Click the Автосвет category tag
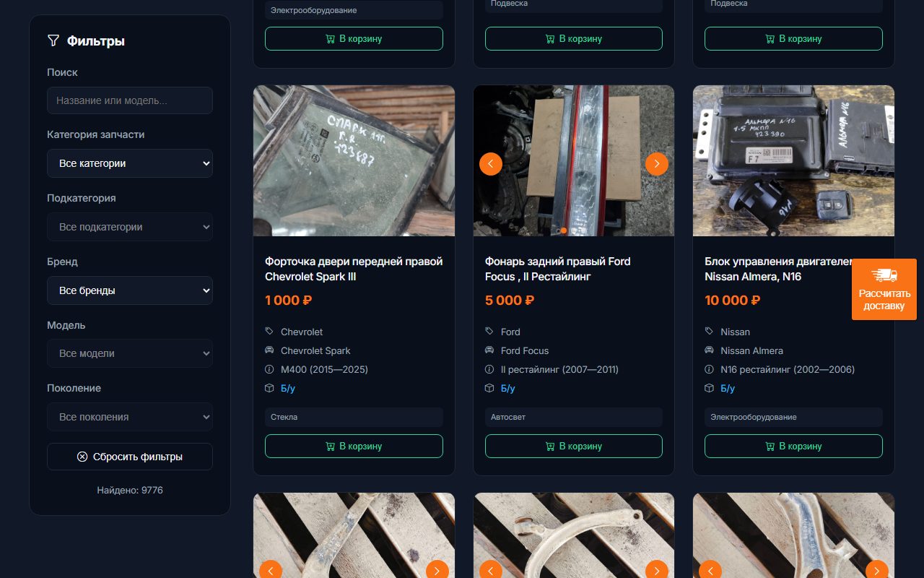 (574, 417)
